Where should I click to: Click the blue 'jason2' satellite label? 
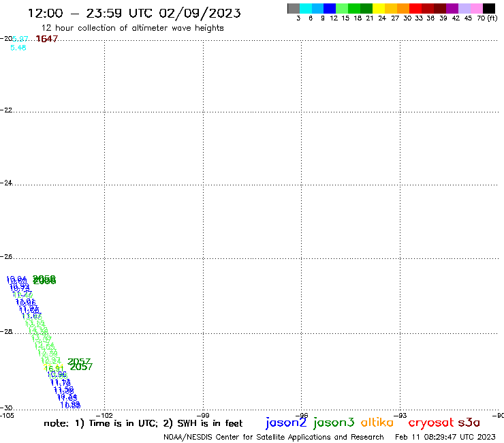point(286,423)
